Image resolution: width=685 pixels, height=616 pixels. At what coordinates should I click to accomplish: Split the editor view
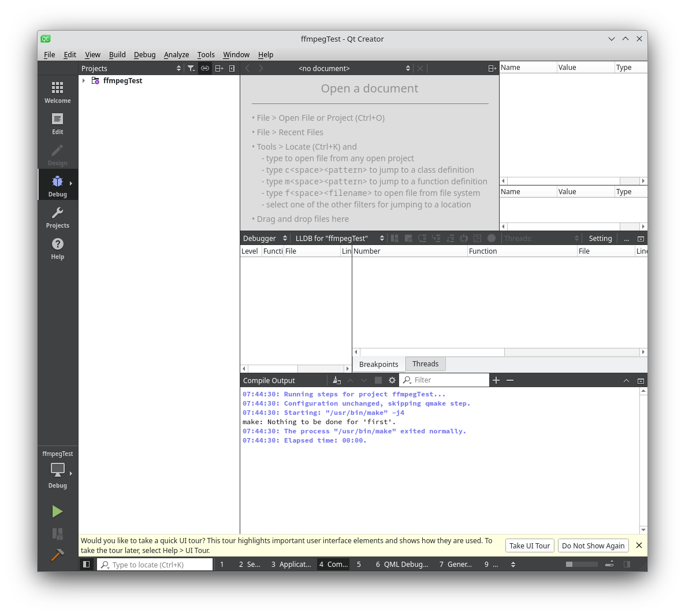492,68
